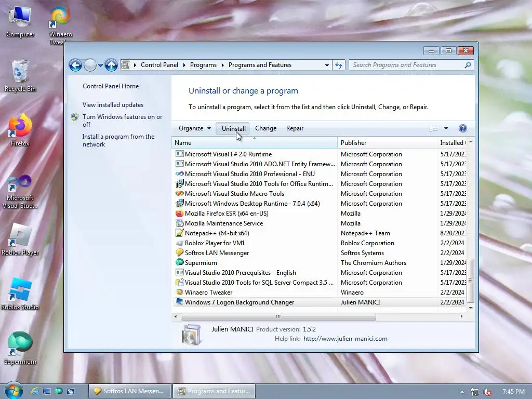Select Visual Studio 2010 ADO.NET Entity row
This screenshot has width=532, height=399.
click(320, 164)
